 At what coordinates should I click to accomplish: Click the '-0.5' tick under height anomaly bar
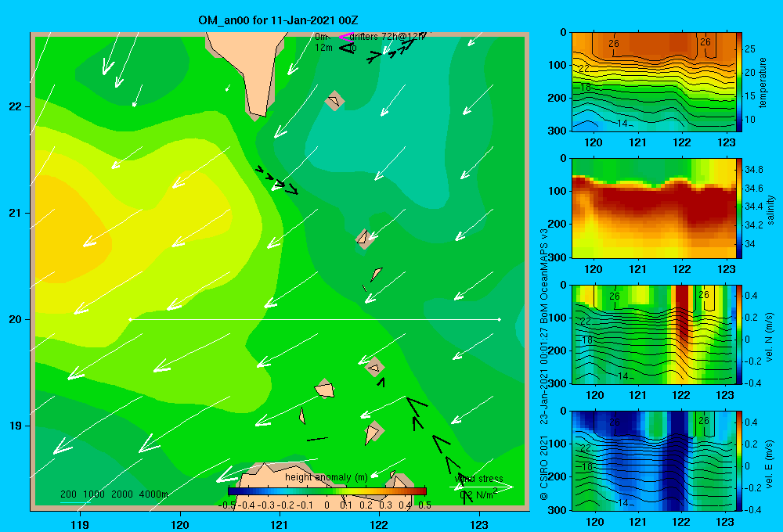click(x=227, y=505)
